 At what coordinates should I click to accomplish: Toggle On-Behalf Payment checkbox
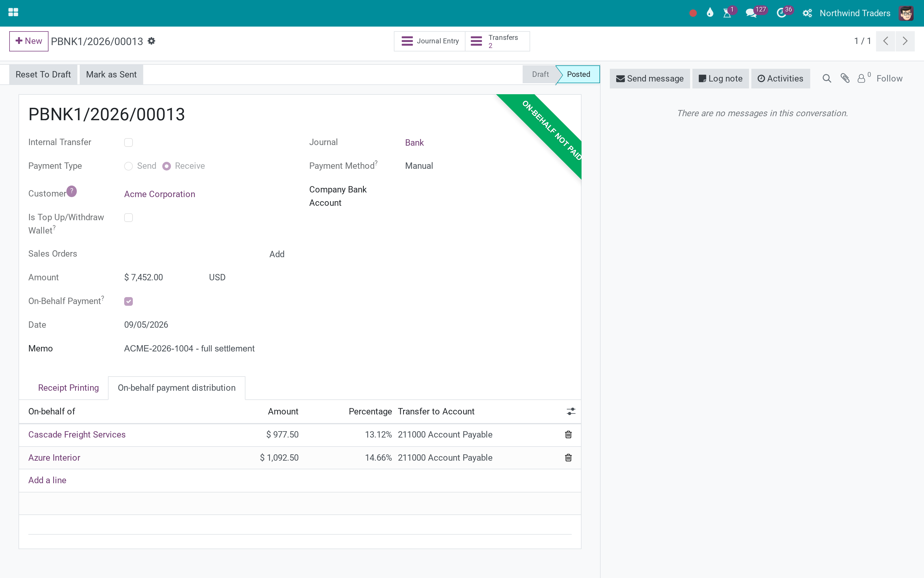click(128, 302)
